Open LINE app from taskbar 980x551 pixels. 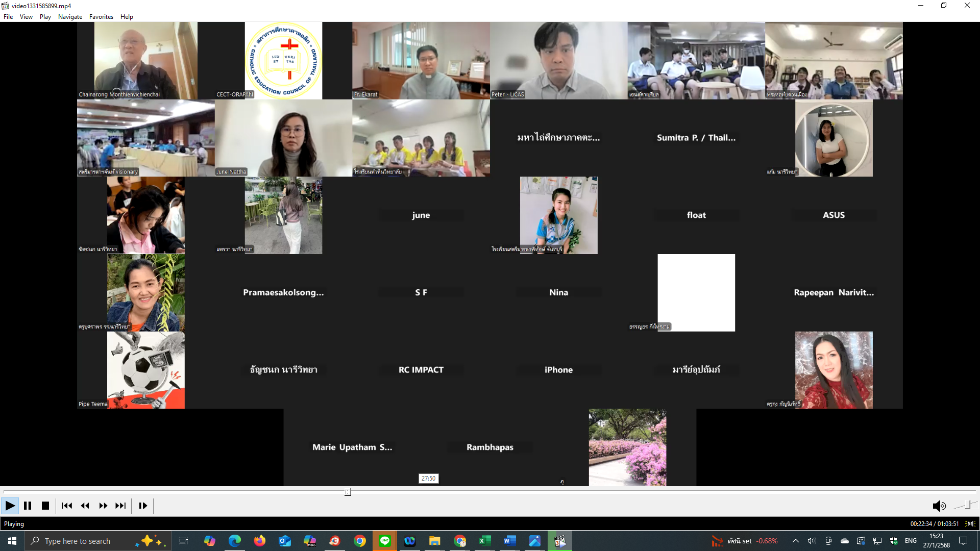[385, 541]
